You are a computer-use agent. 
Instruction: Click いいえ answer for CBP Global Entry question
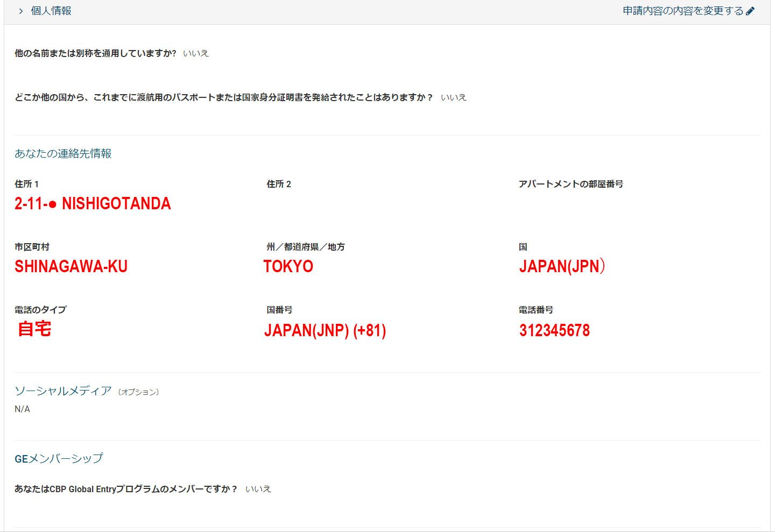point(258,489)
